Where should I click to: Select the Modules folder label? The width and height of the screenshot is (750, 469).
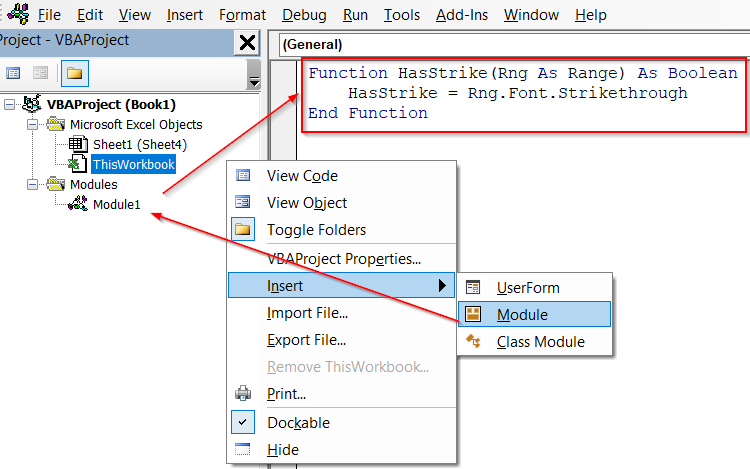coord(93,185)
